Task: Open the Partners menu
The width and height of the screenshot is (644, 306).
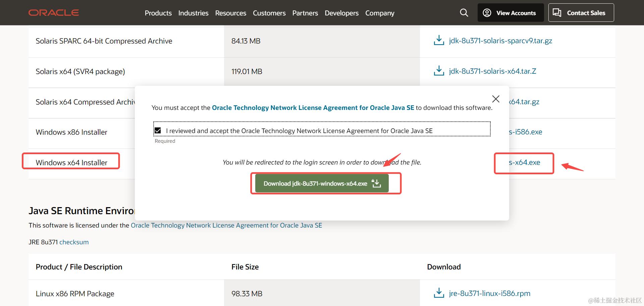Action: coord(305,13)
